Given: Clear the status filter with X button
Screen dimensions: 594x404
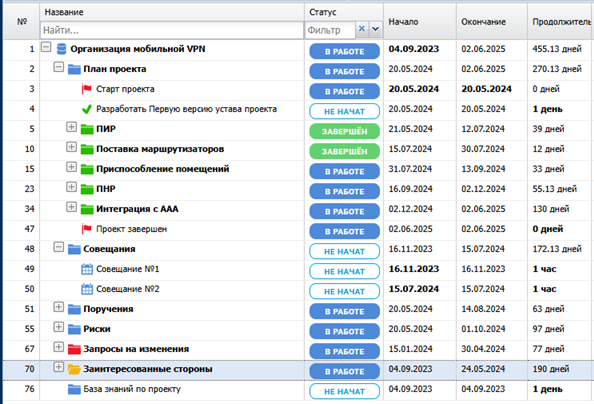Looking at the screenshot, I should pos(362,28).
